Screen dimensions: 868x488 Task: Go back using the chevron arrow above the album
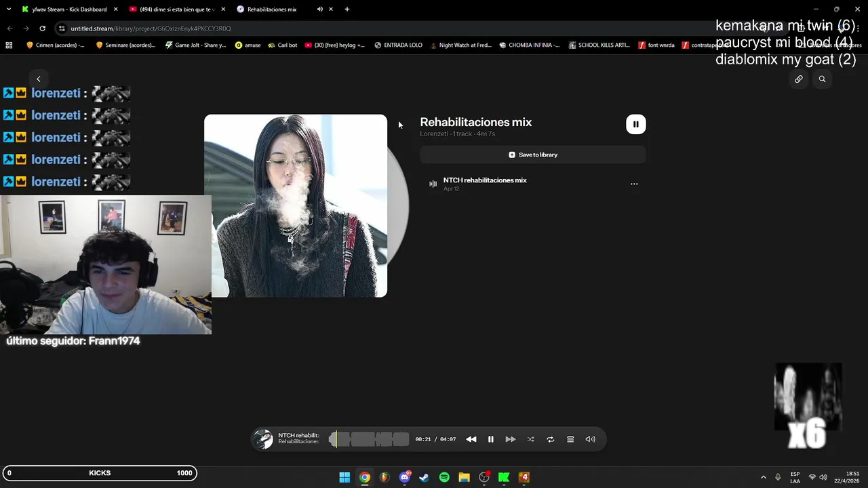pyautogui.click(x=39, y=79)
